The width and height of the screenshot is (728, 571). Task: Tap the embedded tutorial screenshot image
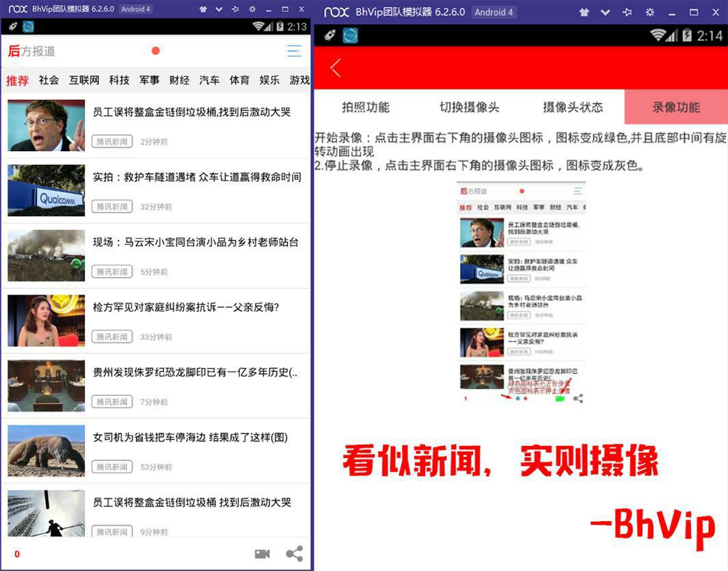click(522, 293)
